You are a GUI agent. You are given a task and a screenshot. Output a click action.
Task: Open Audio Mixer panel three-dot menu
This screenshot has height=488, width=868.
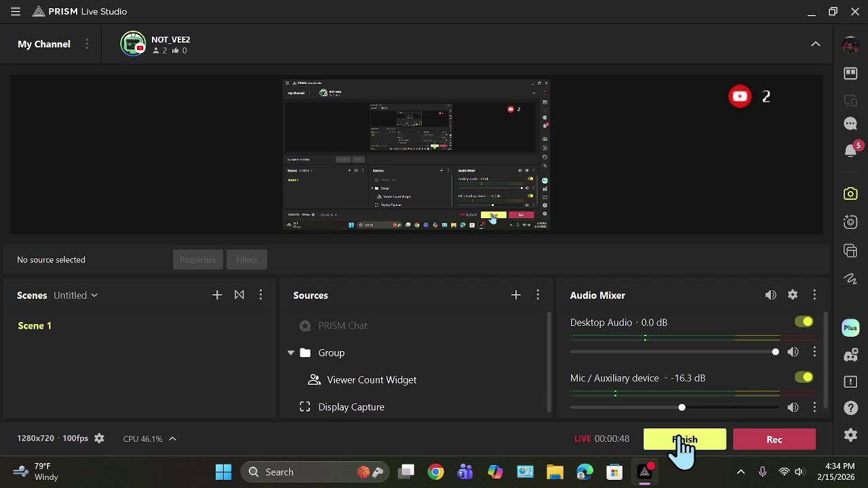(x=814, y=295)
